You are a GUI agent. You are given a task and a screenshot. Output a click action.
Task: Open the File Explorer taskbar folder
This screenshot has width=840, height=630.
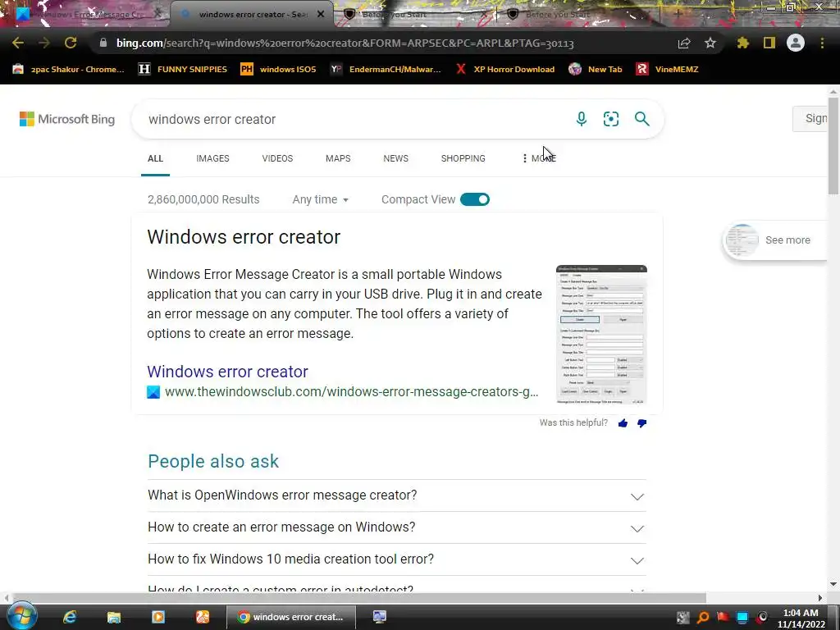point(113,617)
